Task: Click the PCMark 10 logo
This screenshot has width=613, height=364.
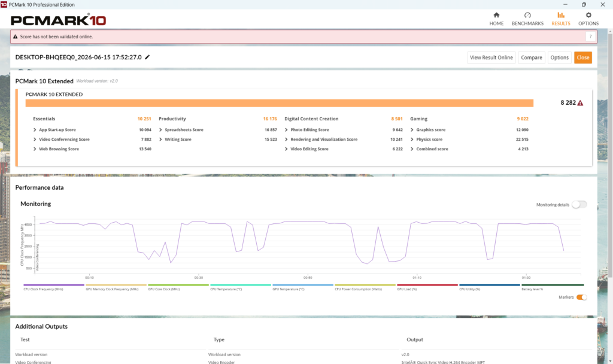Action: coord(58,20)
